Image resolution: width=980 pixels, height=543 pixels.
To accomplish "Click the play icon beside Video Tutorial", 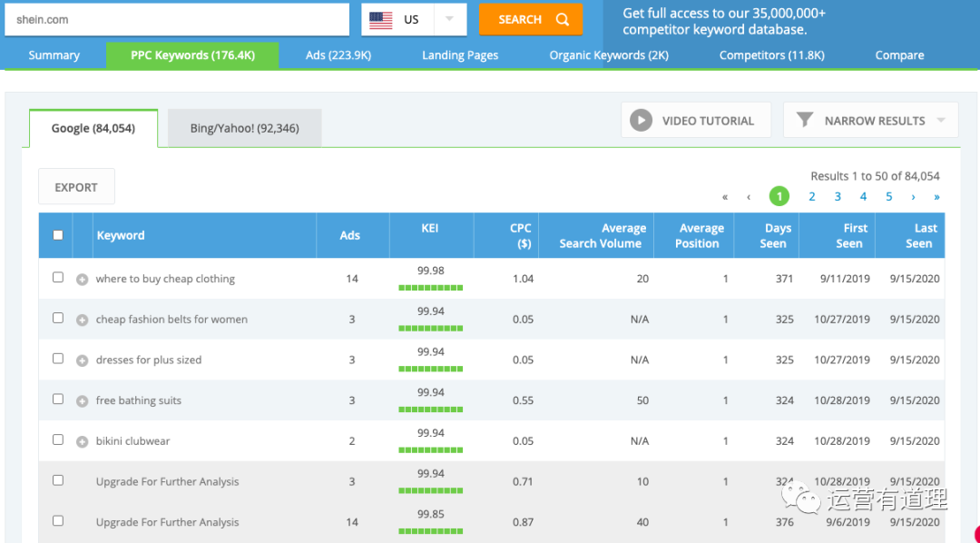I will [x=642, y=121].
